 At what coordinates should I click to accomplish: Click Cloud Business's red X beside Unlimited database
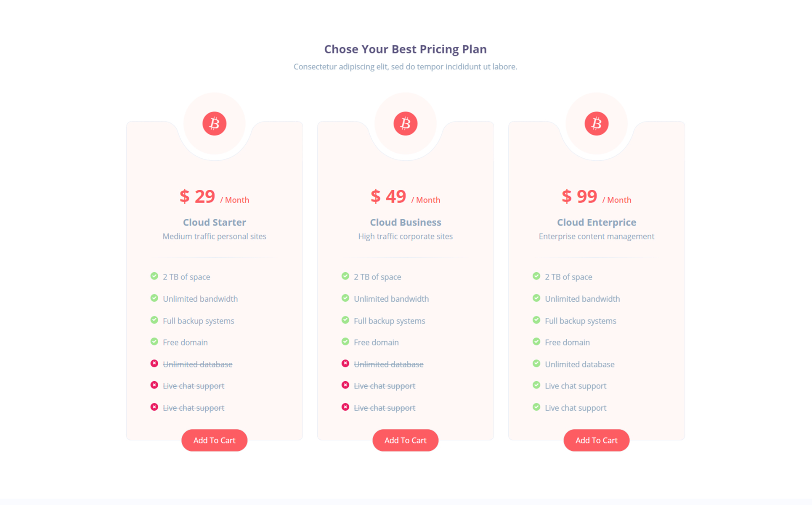click(345, 364)
